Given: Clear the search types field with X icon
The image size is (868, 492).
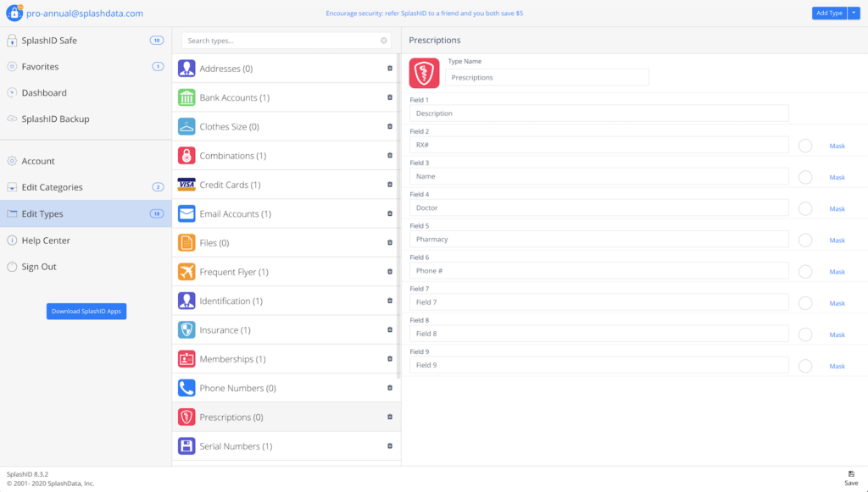Looking at the screenshot, I should coord(383,41).
